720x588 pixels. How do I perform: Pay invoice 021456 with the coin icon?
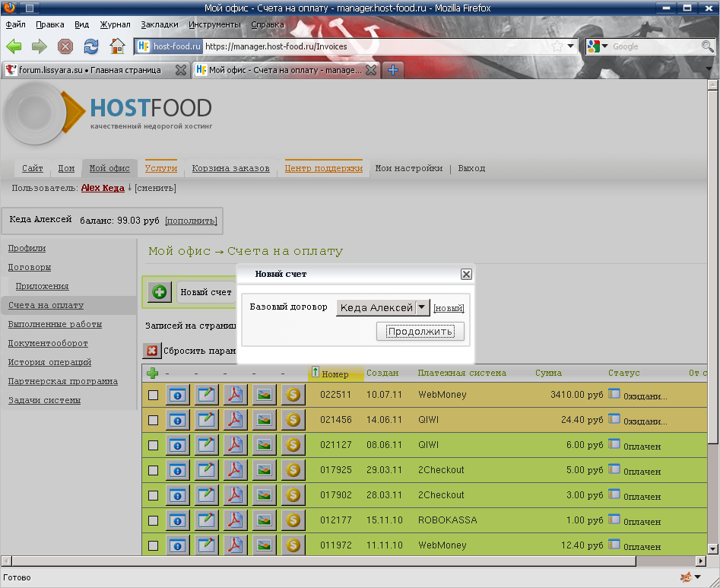click(x=293, y=420)
